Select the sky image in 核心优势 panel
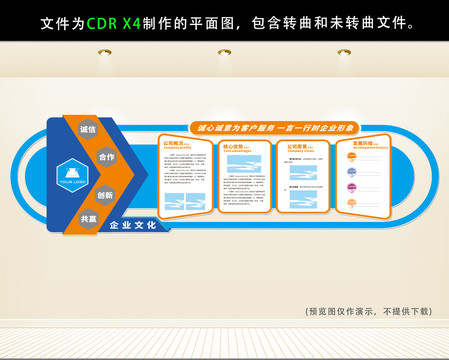449x360 pixels. pos(244,164)
